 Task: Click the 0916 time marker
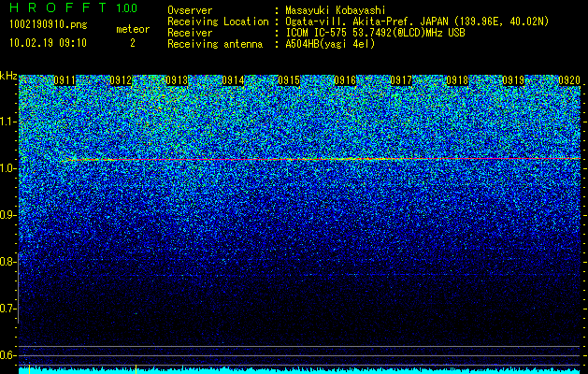pyautogui.click(x=345, y=80)
